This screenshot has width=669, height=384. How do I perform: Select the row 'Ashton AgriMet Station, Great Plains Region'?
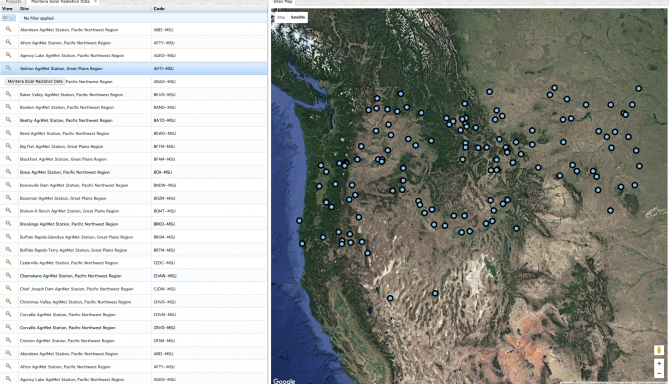pyautogui.click(x=134, y=68)
